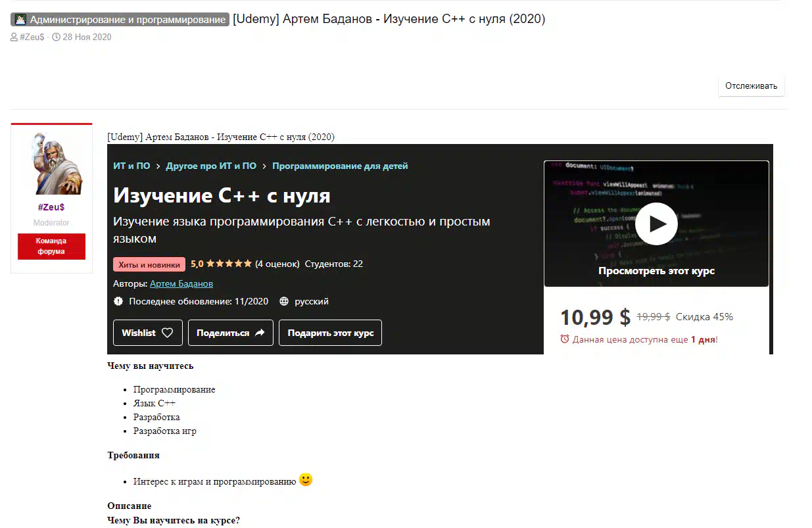Image resolution: width=812 pixels, height=528 pixels.
Task: Click the five-star rating icons
Action: (x=229, y=264)
